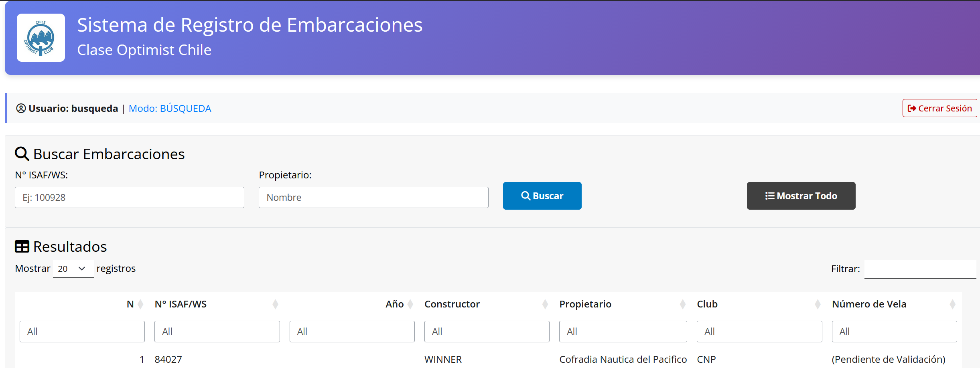
Task: Sort table by Año column arrows
Action: coord(410,304)
